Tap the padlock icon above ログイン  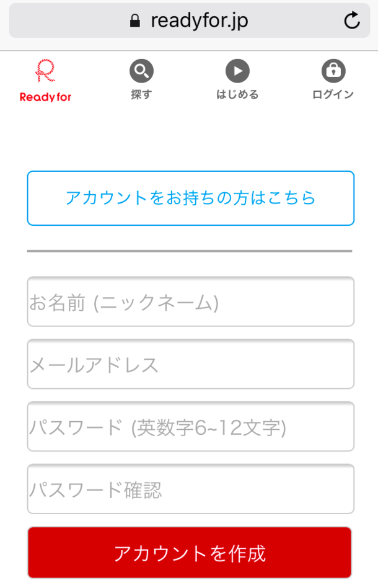pos(333,71)
